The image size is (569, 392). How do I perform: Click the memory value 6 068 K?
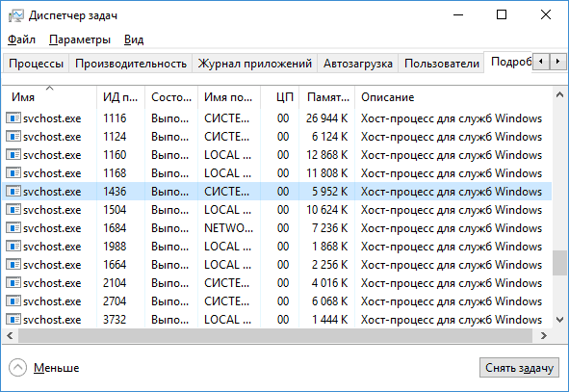coord(329,301)
